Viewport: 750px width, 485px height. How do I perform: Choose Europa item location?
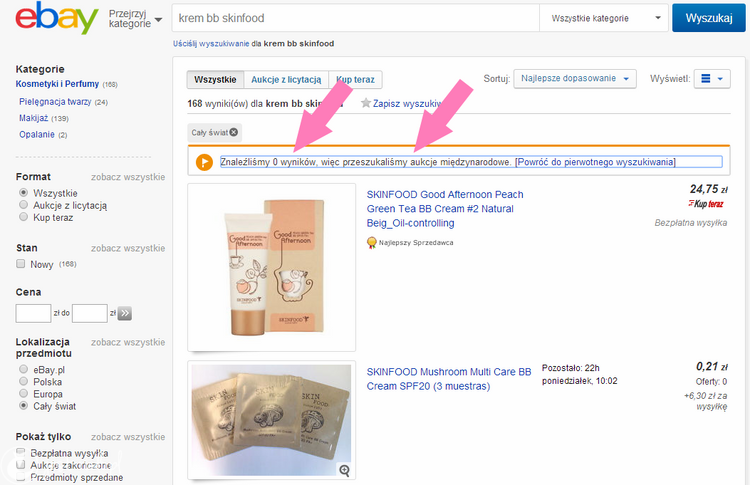click(x=23, y=393)
